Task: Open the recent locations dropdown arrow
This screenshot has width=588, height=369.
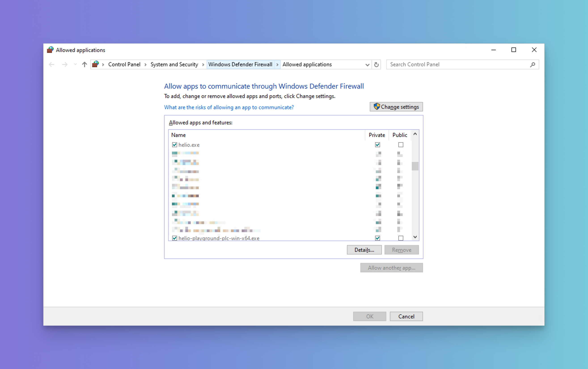Action: coord(75,64)
